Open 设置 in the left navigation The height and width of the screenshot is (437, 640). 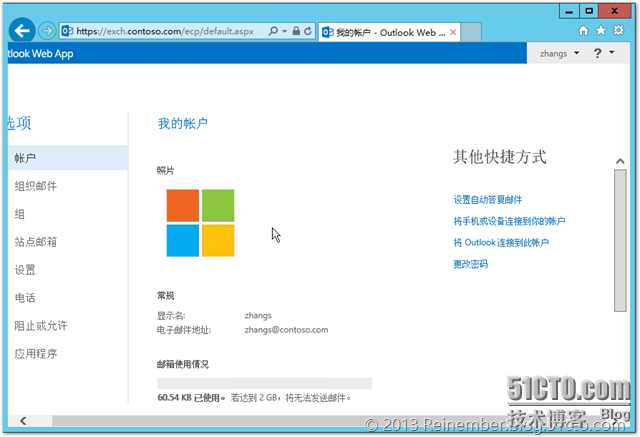pos(25,270)
